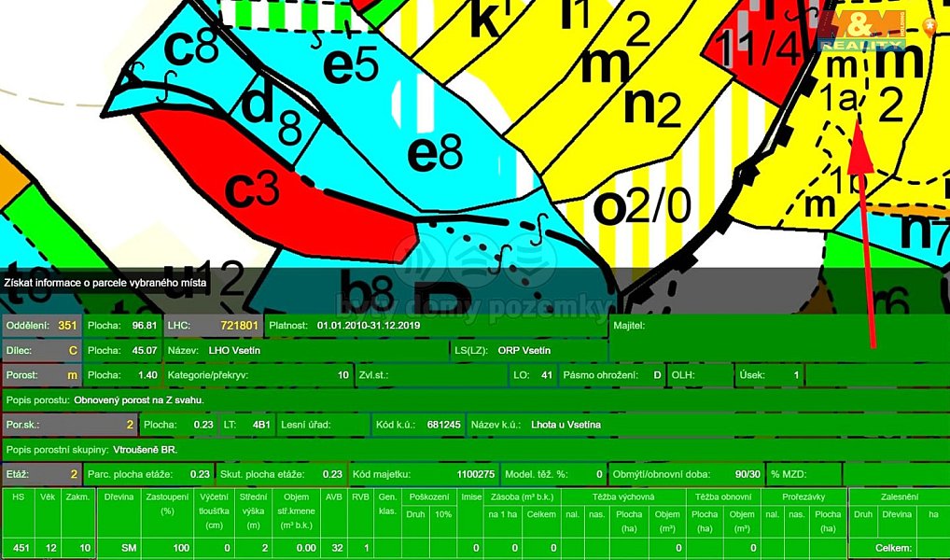
Task: Select the Kód k.ú. value 681245
Action: 443,425
